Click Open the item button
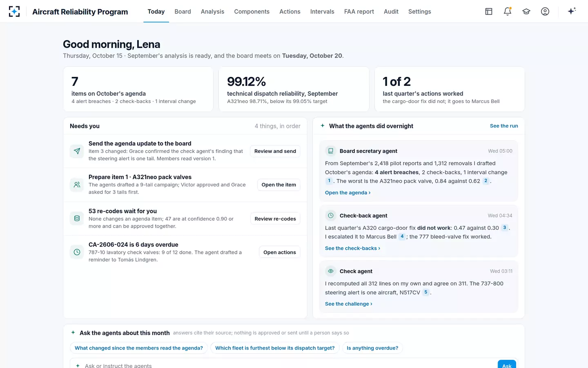Viewport: 588px width, 368px height. [x=279, y=185]
